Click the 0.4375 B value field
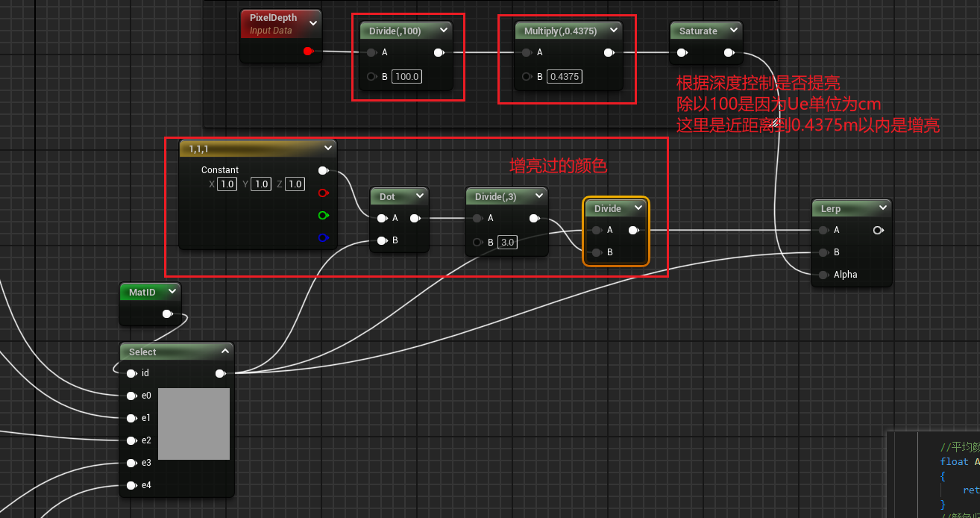 click(x=564, y=77)
